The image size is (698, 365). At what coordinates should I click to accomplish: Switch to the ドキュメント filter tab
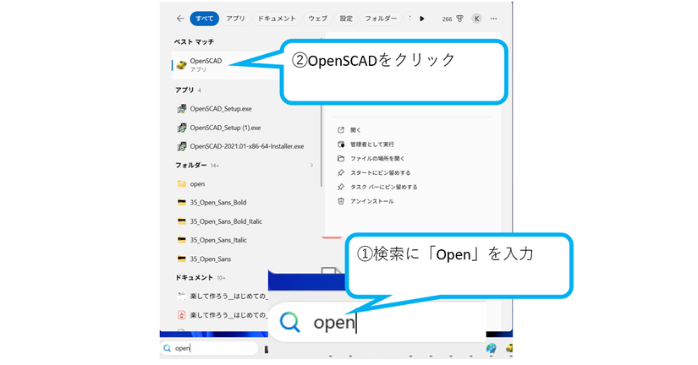coord(276,19)
